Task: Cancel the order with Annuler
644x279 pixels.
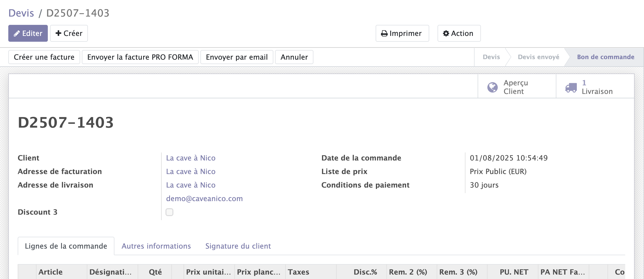Action: (x=294, y=57)
